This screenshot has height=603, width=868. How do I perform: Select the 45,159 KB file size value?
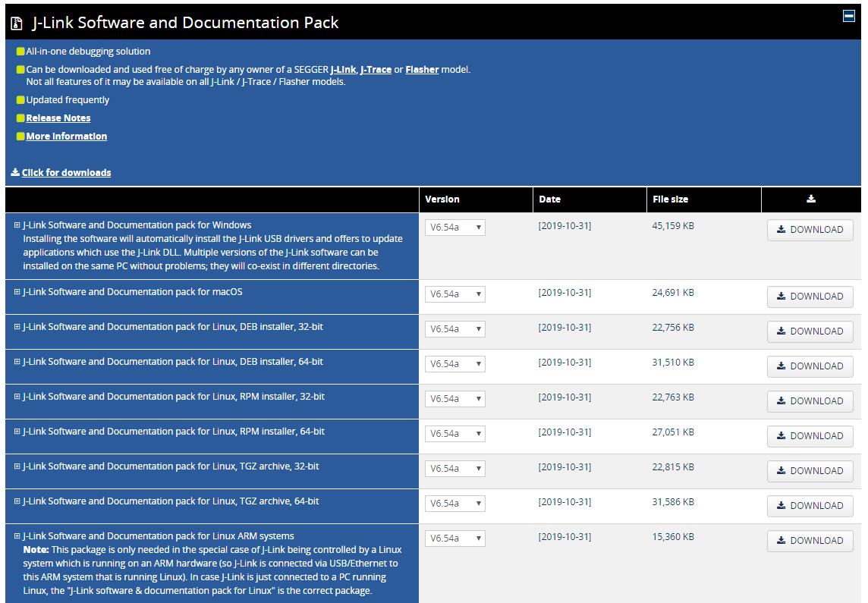(x=673, y=226)
